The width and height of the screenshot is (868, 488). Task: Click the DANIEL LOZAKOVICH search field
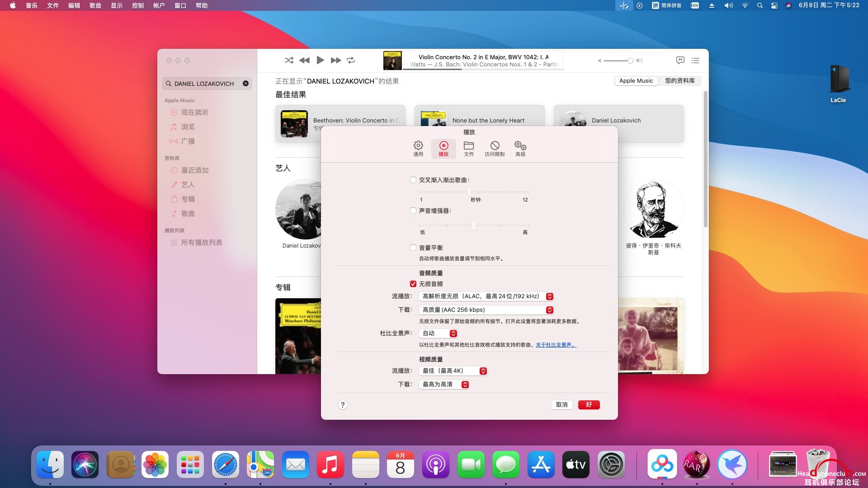click(x=207, y=84)
